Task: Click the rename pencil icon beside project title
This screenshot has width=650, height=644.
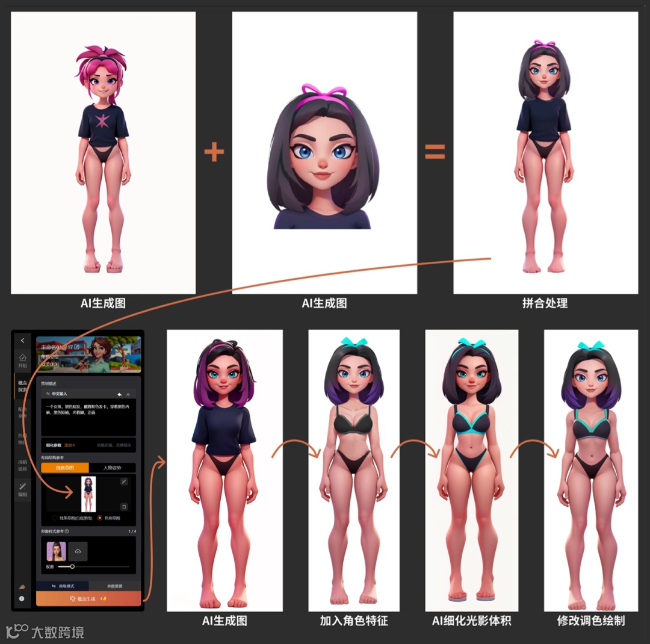Action: pyautogui.click(x=76, y=346)
